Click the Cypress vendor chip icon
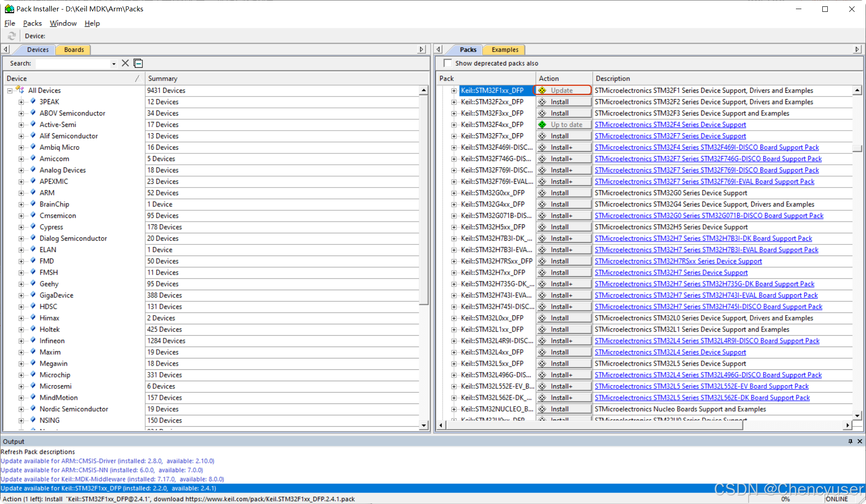Viewport: 866px width, 504px height. pyautogui.click(x=33, y=227)
